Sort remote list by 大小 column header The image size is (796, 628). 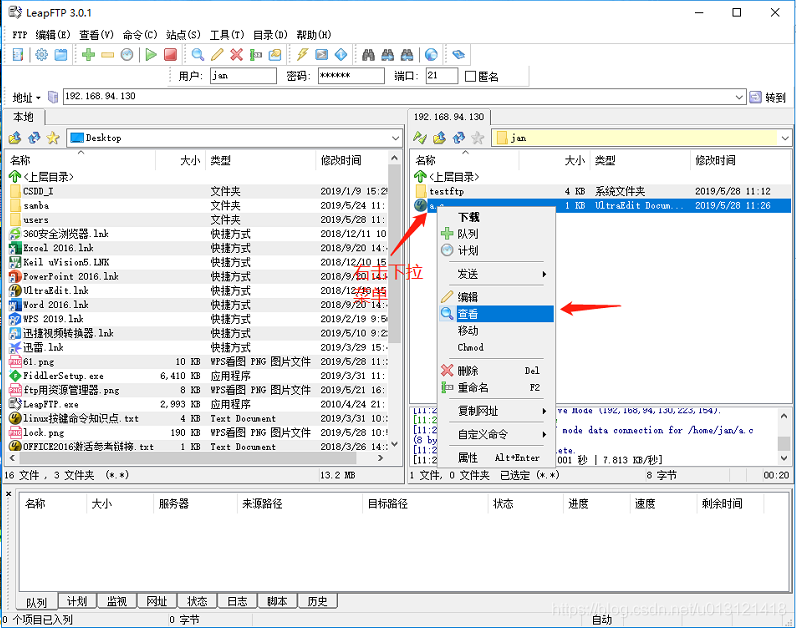click(x=554, y=160)
